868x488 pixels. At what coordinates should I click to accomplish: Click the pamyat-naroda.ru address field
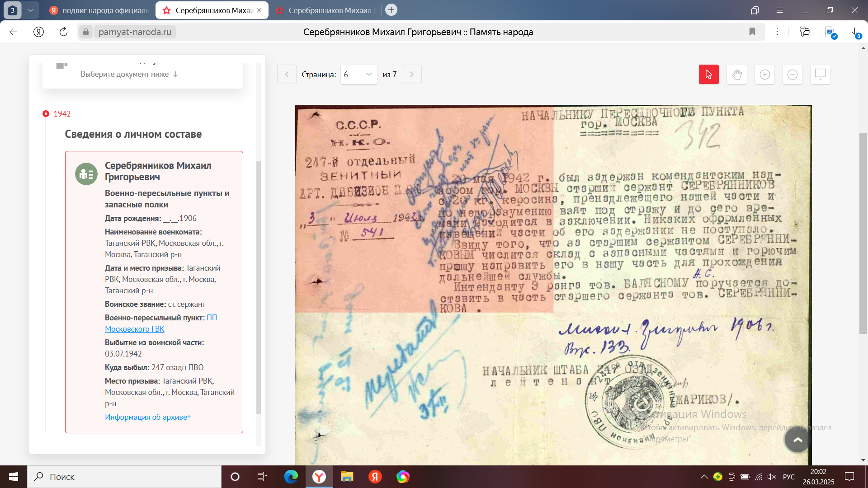(x=135, y=32)
